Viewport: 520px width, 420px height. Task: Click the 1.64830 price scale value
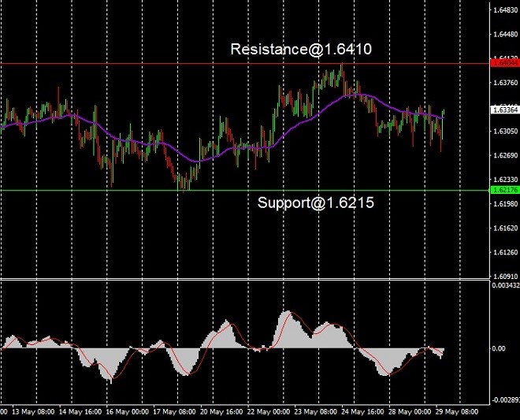click(x=506, y=10)
